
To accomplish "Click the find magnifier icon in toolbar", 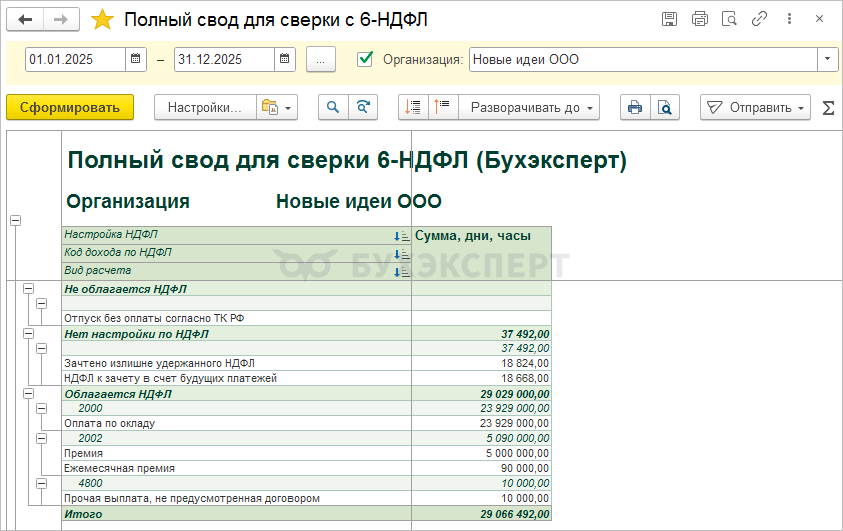I will tap(332, 107).
